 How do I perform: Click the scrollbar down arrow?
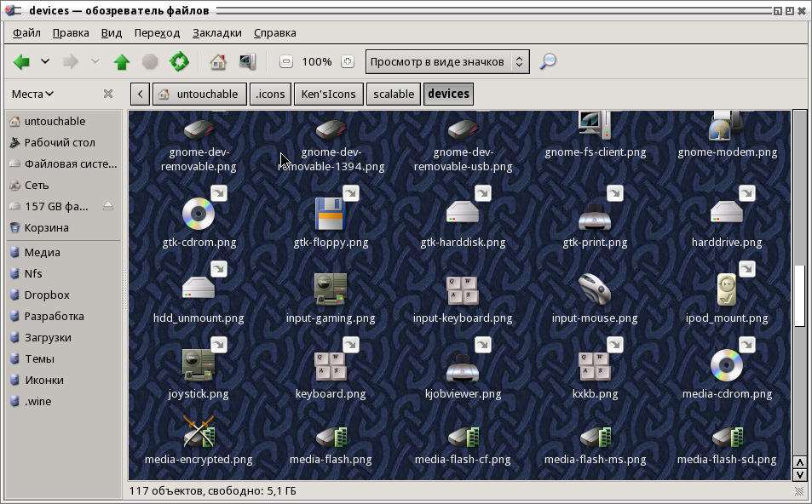coord(800,474)
